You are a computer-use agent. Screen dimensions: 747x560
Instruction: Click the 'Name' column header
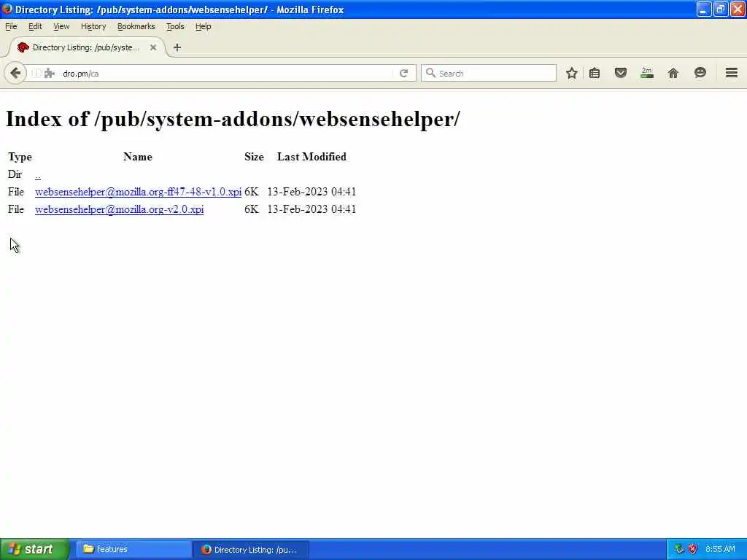pyautogui.click(x=138, y=157)
